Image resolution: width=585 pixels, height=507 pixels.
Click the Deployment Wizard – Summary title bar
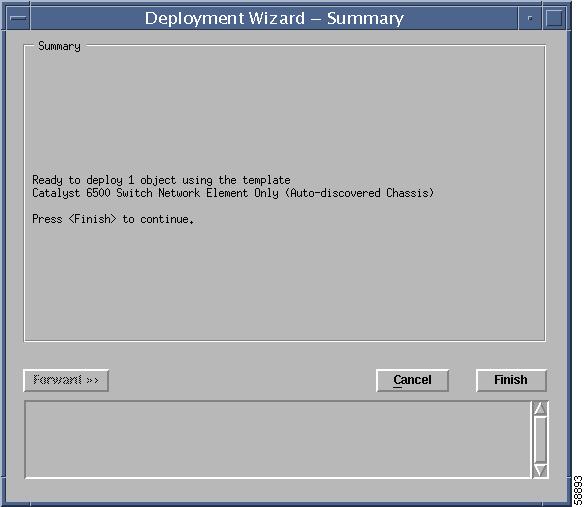click(x=274, y=18)
